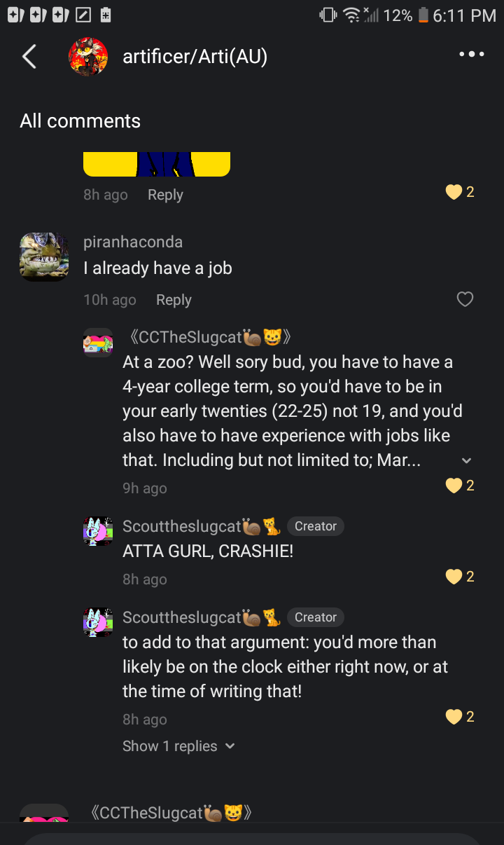Open the yellow image attachment thumbnail

[x=157, y=164]
